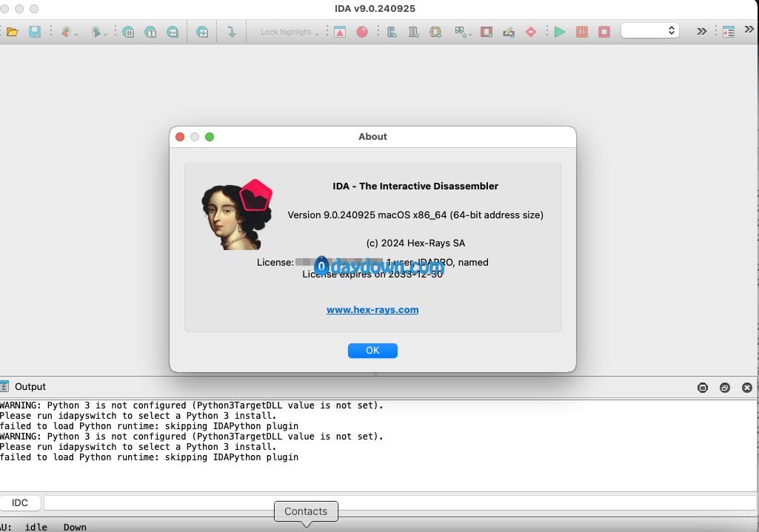This screenshot has height=532, width=759.
Task: Open the jump-forward history dropdown arrow
Action: pyautogui.click(x=105, y=34)
